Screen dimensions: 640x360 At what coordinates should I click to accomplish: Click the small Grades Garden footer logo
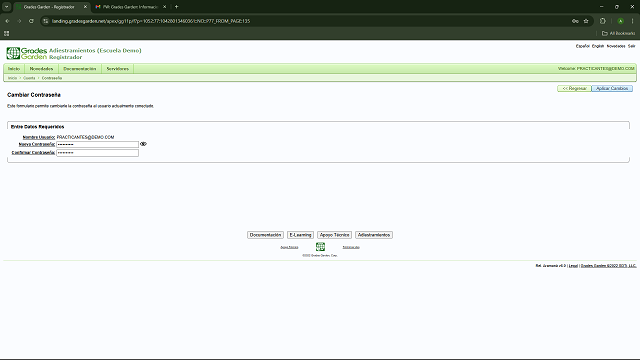(x=320, y=247)
